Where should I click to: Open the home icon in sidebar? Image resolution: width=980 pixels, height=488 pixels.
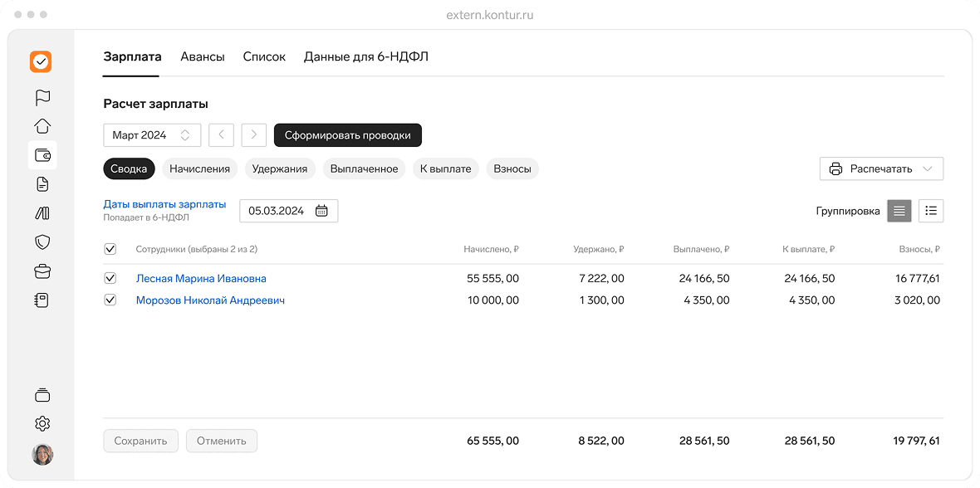pyautogui.click(x=42, y=126)
